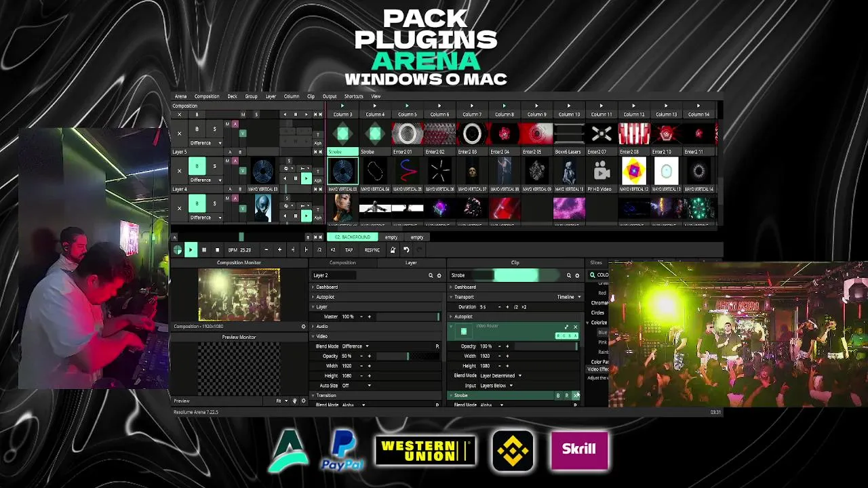Select the 02. BACKGROUND deck
868x488 pixels.
pos(353,237)
